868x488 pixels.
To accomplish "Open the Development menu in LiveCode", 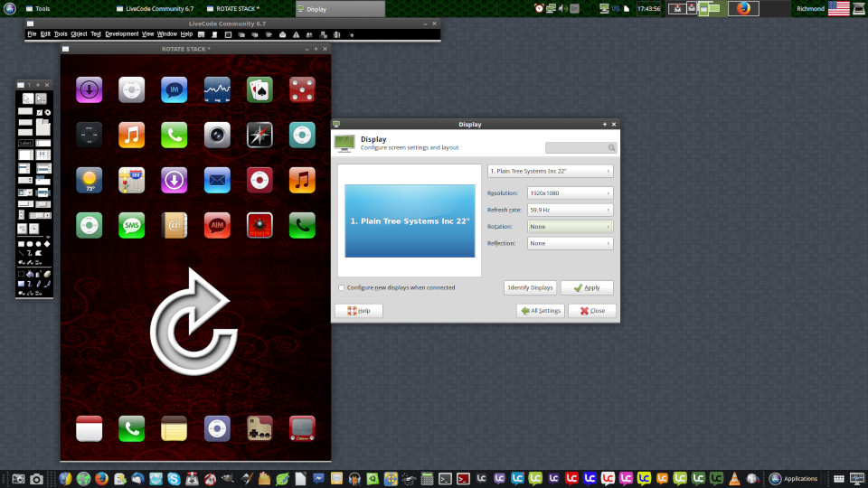I will click(122, 33).
